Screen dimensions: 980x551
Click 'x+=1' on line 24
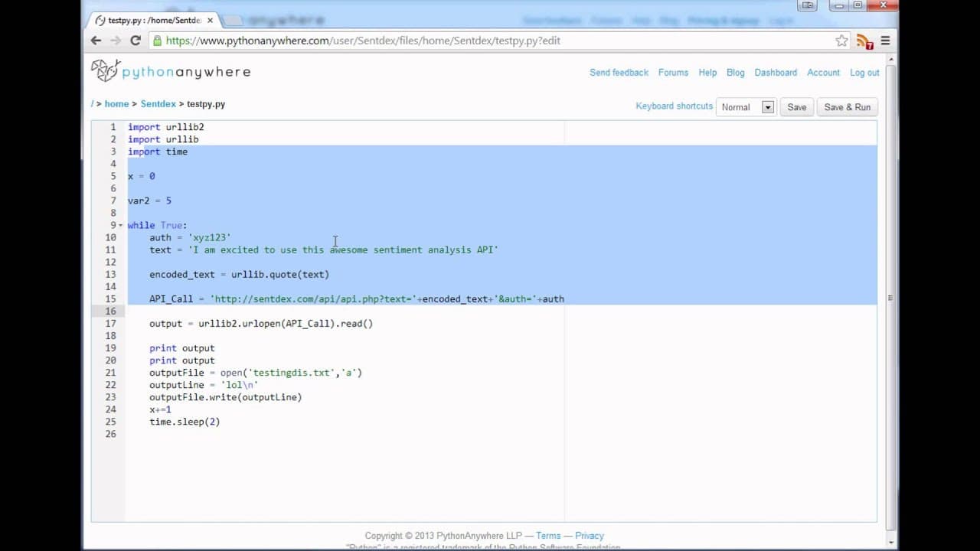pyautogui.click(x=160, y=409)
